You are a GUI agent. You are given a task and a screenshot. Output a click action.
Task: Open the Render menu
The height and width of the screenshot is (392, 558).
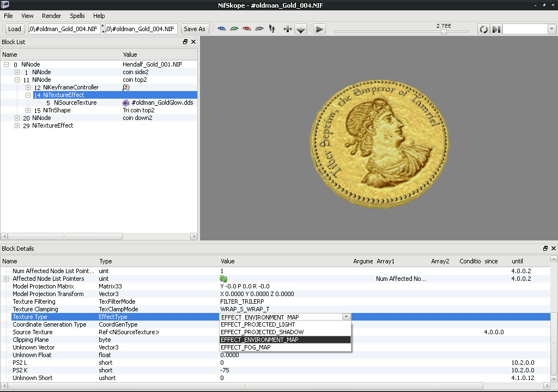pyautogui.click(x=52, y=16)
